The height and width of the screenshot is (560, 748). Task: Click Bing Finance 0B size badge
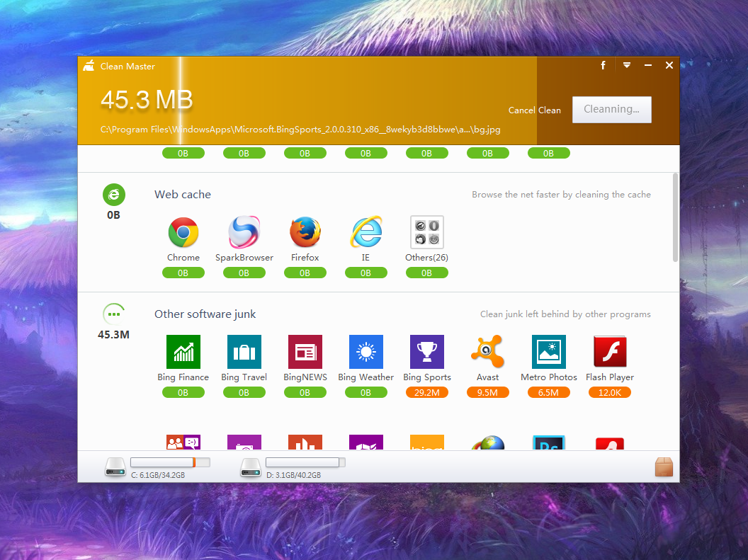(183, 392)
